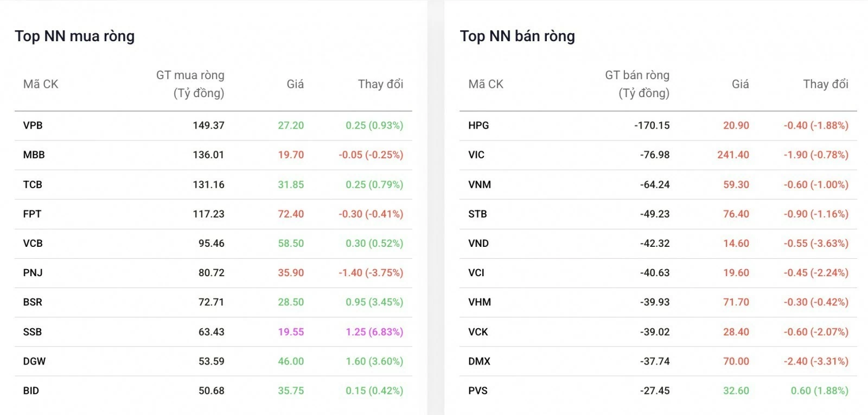Click VND change -0.55 (-3.63%)
This screenshot has width=868, height=415.
[x=816, y=243]
